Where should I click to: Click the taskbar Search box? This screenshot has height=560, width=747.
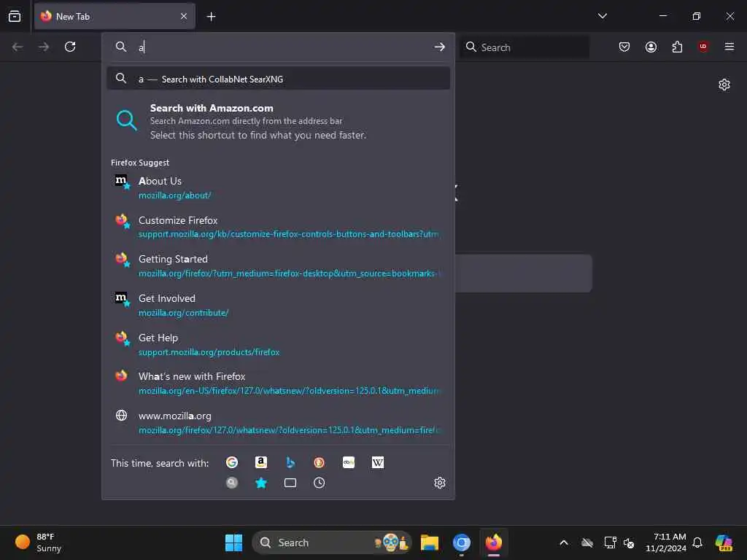pyautogui.click(x=332, y=542)
